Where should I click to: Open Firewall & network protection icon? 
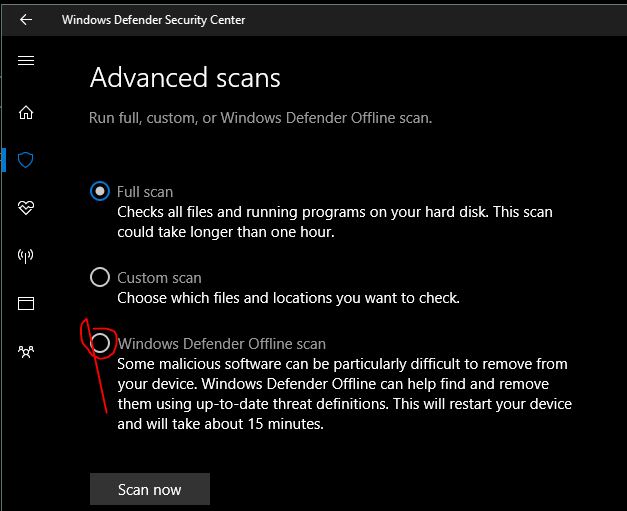pyautogui.click(x=26, y=256)
